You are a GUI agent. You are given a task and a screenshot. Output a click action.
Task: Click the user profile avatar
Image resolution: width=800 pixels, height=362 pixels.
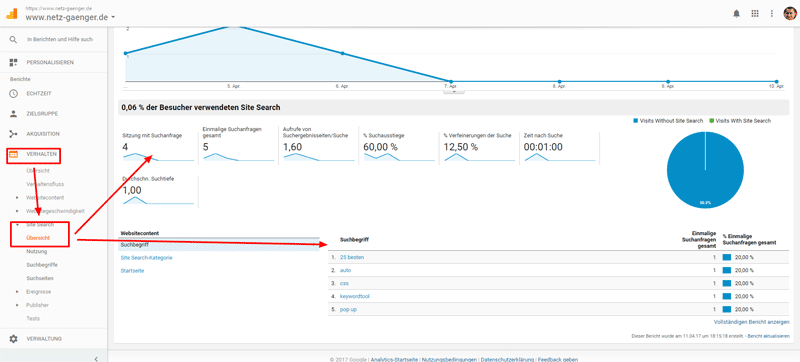pyautogui.click(x=790, y=14)
